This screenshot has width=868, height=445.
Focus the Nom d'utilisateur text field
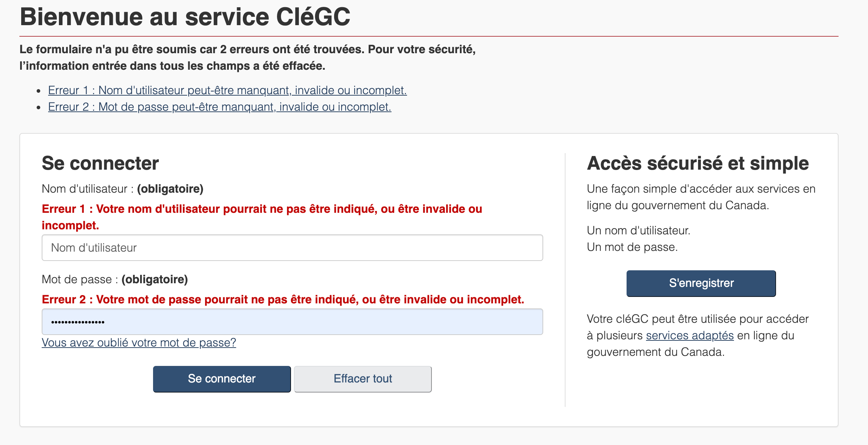click(292, 248)
